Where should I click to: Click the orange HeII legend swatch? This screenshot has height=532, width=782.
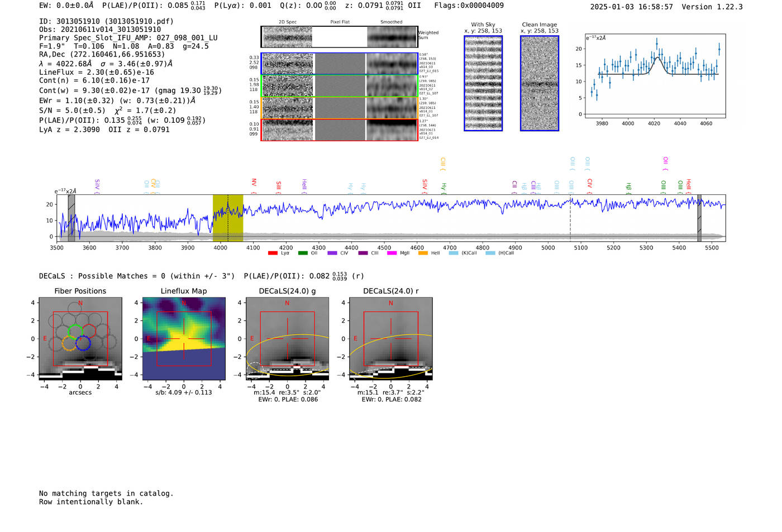[423, 253]
